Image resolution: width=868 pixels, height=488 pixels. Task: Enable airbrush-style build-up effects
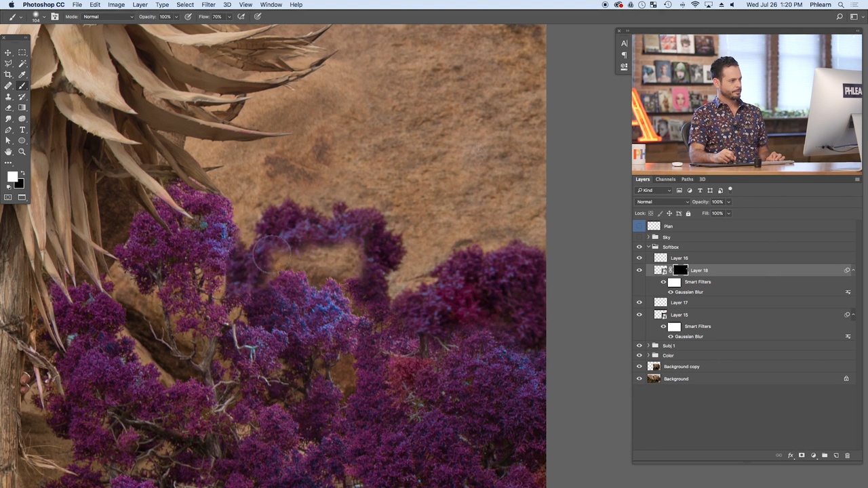tap(241, 16)
